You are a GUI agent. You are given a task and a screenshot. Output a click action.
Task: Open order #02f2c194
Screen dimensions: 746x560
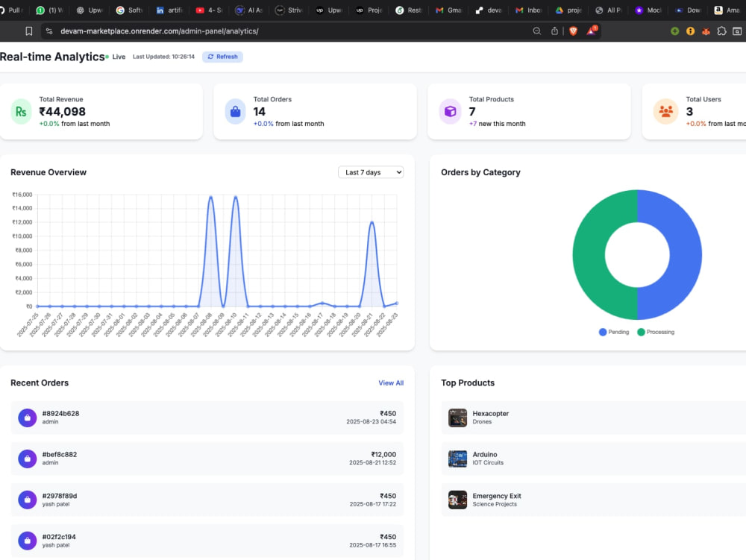(207, 541)
